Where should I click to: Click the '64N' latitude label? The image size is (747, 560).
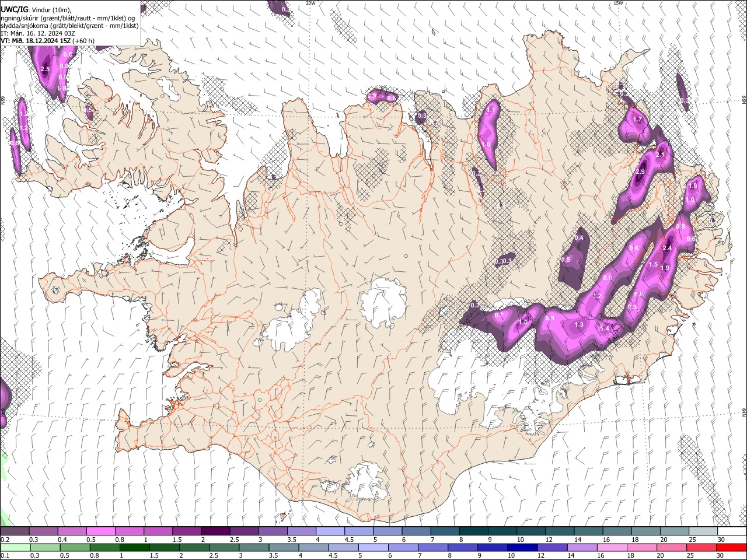(744, 412)
